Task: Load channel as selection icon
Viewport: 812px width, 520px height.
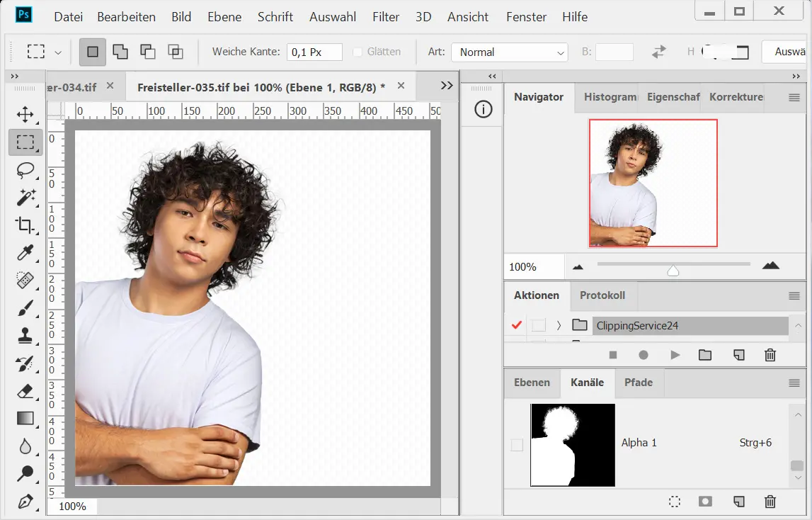Action: coord(675,502)
